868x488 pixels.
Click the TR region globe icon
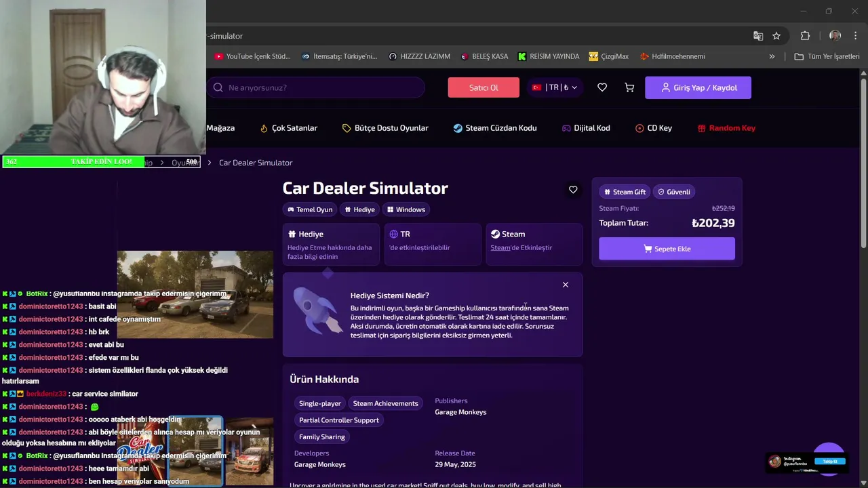click(x=393, y=234)
